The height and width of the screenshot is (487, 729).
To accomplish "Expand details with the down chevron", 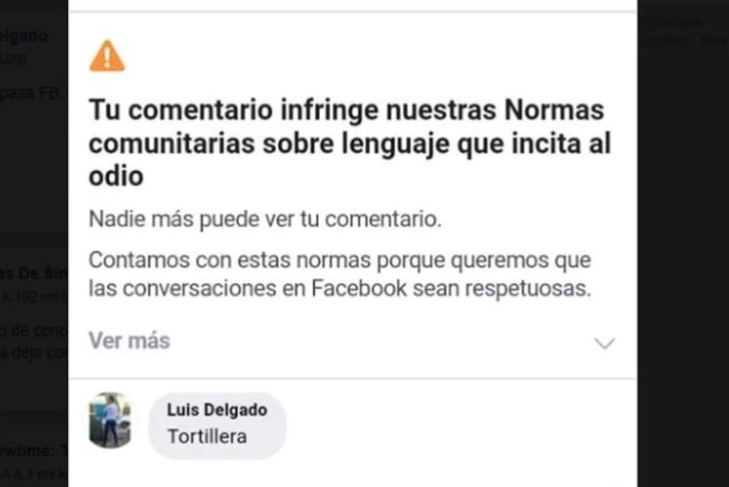I will click(x=604, y=343).
